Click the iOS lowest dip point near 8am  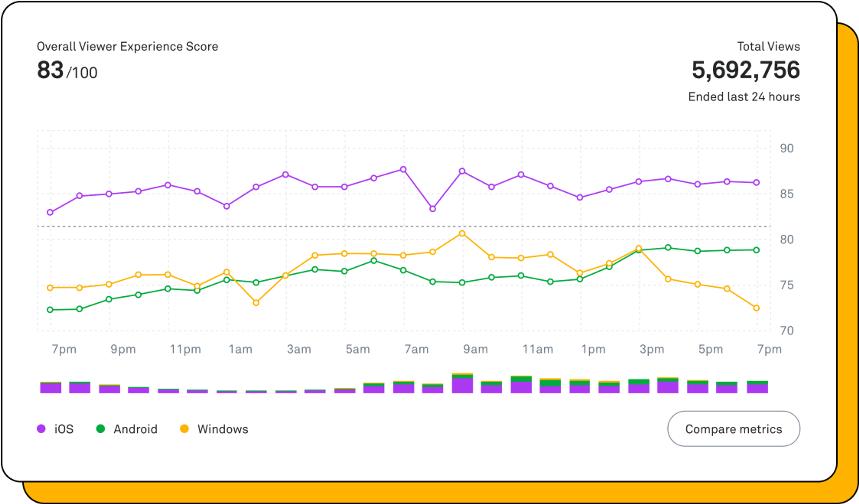click(x=433, y=208)
